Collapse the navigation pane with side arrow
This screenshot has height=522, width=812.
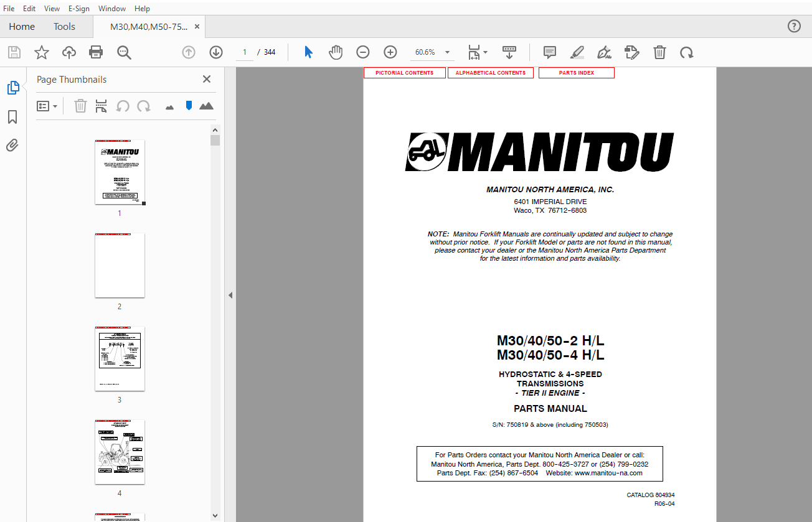tap(230, 295)
